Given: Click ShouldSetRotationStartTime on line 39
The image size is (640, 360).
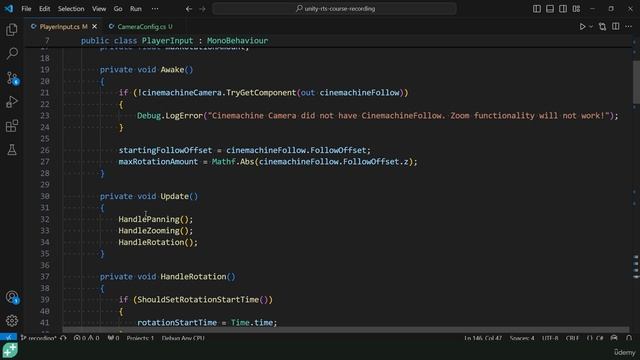Looking at the screenshot, I should tap(198, 300).
